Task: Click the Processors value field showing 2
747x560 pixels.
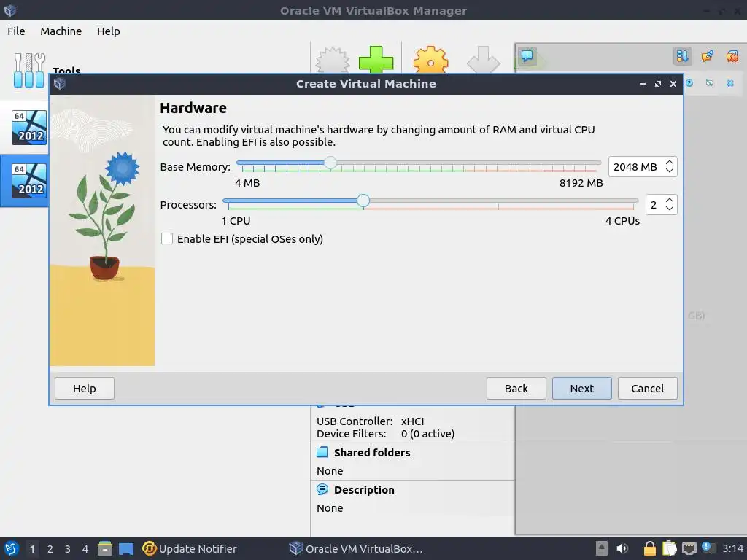Action: pyautogui.click(x=654, y=205)
